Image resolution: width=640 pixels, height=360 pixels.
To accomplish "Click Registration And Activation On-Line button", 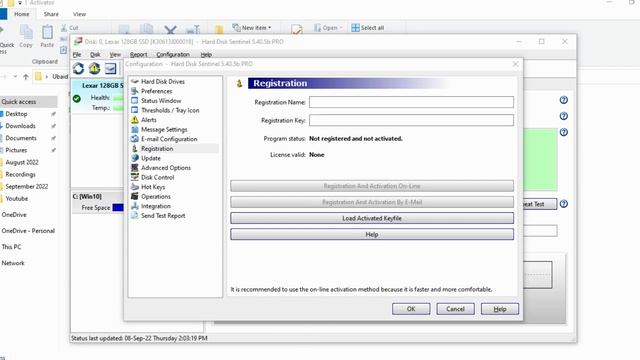I will (x=372, y=186).
